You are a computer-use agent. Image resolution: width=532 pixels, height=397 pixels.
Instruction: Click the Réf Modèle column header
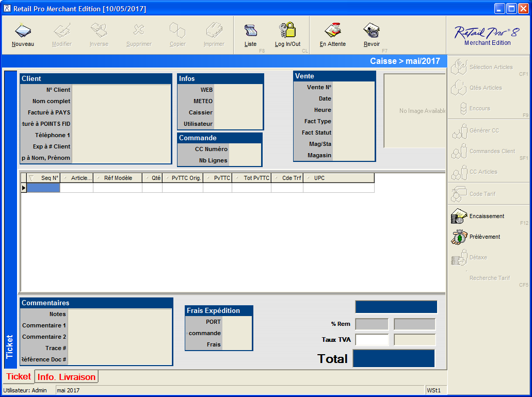tap(118, 178)
